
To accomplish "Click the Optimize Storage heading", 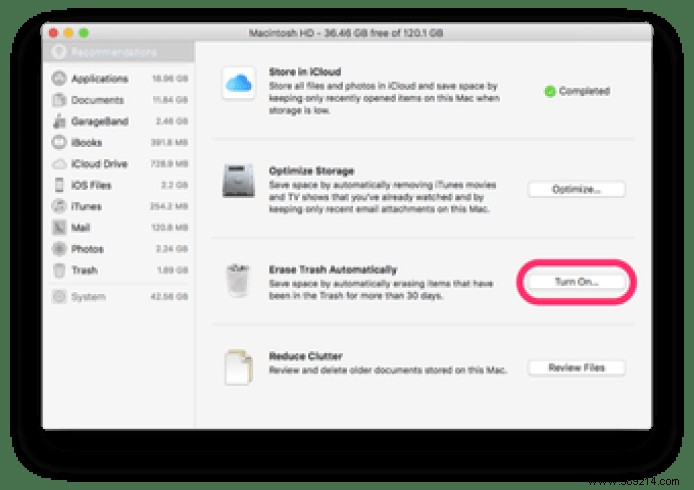I will click(311, 171).
